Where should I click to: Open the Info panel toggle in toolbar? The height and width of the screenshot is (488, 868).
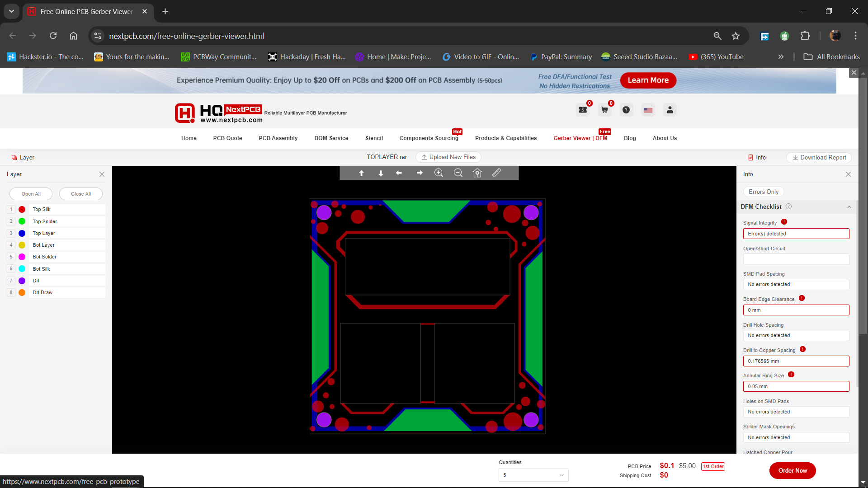click(x=757, y=158)
